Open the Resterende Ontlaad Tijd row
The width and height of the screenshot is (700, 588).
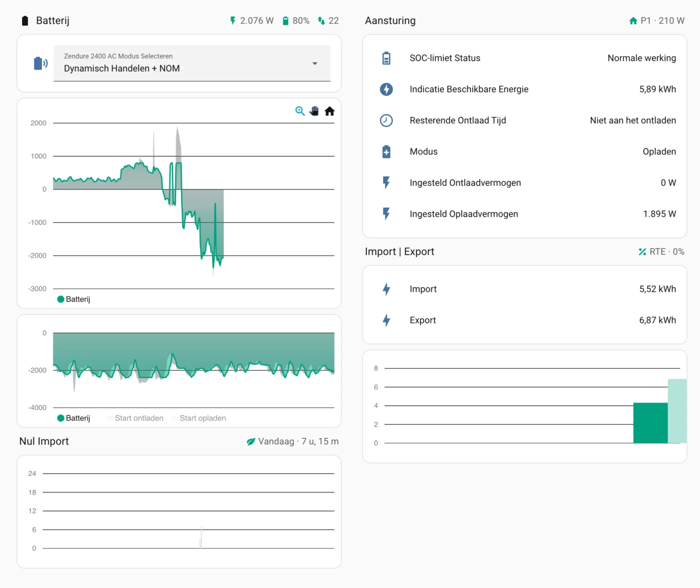coord(525,120)
